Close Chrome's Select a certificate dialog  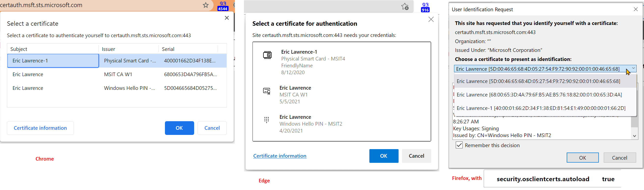click(x=227, y=18)
